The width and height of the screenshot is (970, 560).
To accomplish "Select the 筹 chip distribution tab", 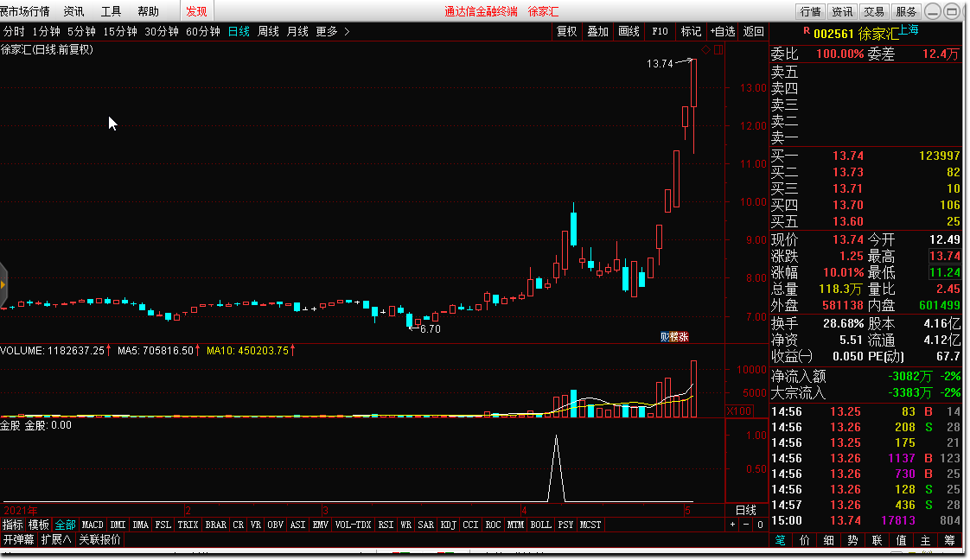I will [x=949, y=541].
